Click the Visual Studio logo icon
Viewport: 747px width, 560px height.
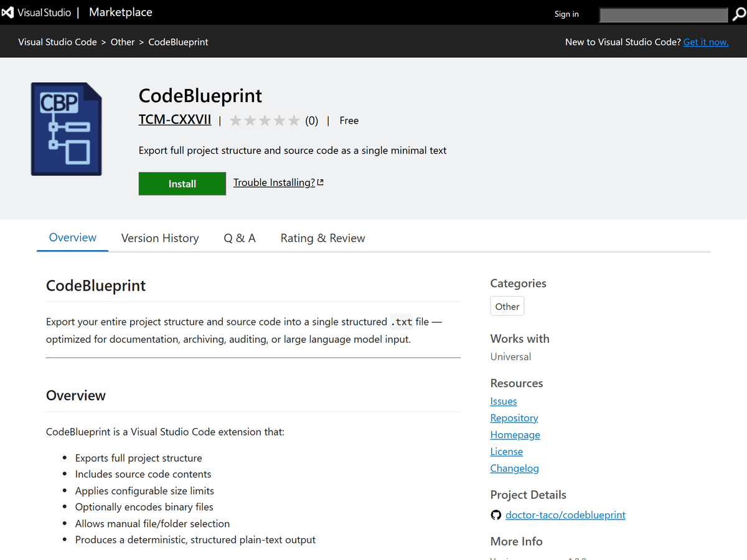[x=9, y=12]
